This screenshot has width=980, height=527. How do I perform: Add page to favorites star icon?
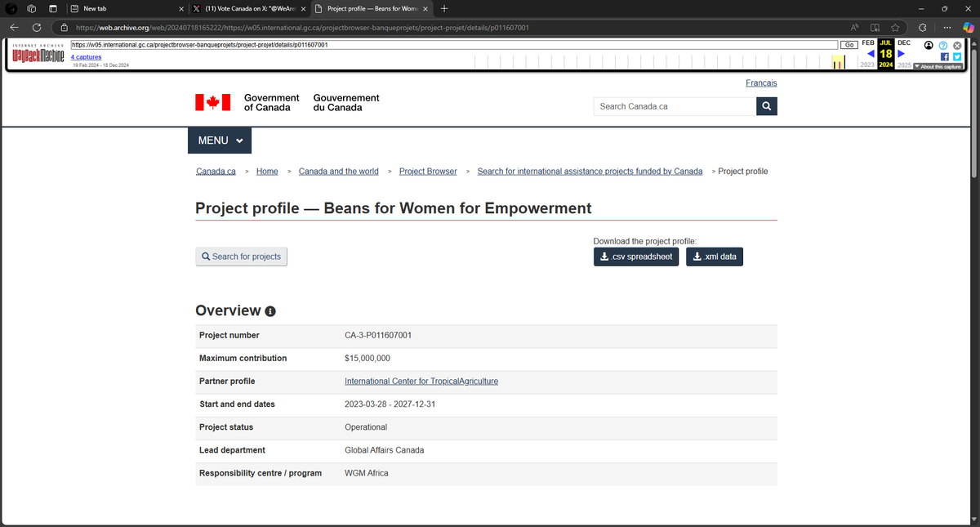pos(896,27)
